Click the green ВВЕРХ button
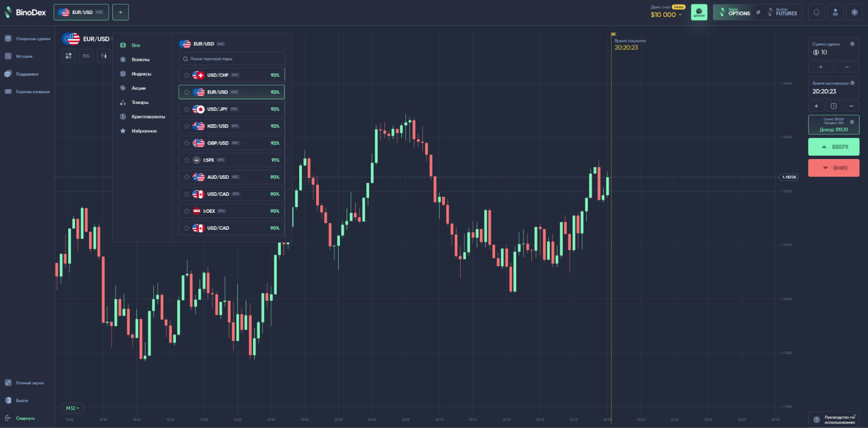Viewport: 868px width, 428px height. tap(834, 147)
